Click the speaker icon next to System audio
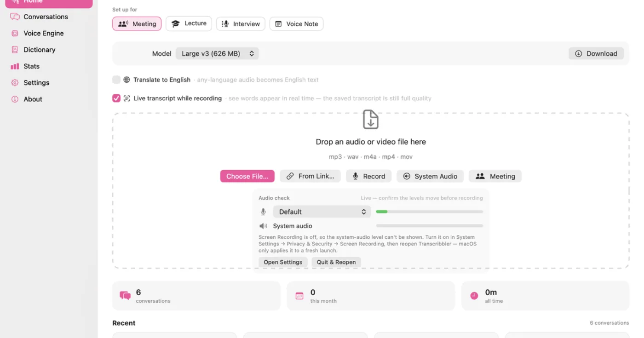Screen dimensions: 644x338 coord(264,226)
